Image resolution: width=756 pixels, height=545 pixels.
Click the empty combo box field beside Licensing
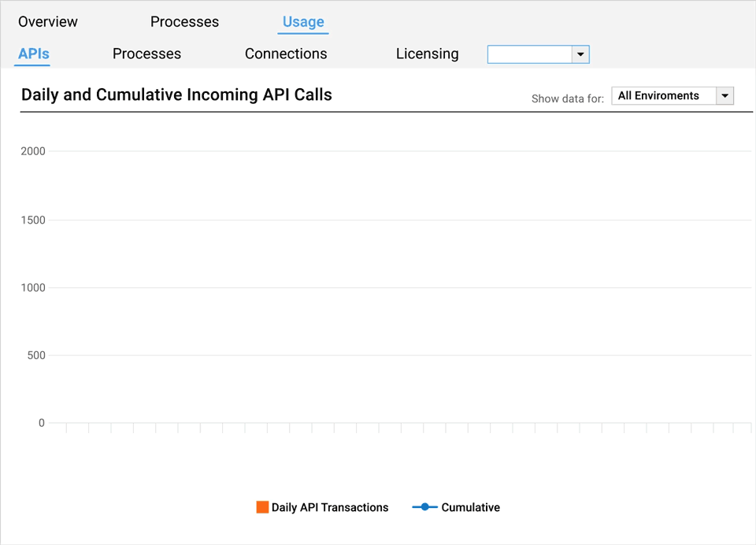click(x=529, y=54)
